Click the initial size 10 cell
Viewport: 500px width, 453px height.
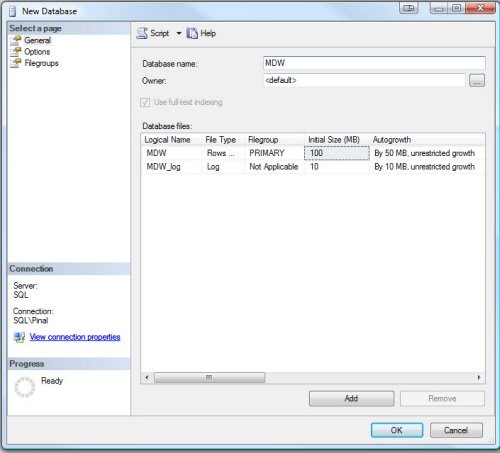click(337, 167)
